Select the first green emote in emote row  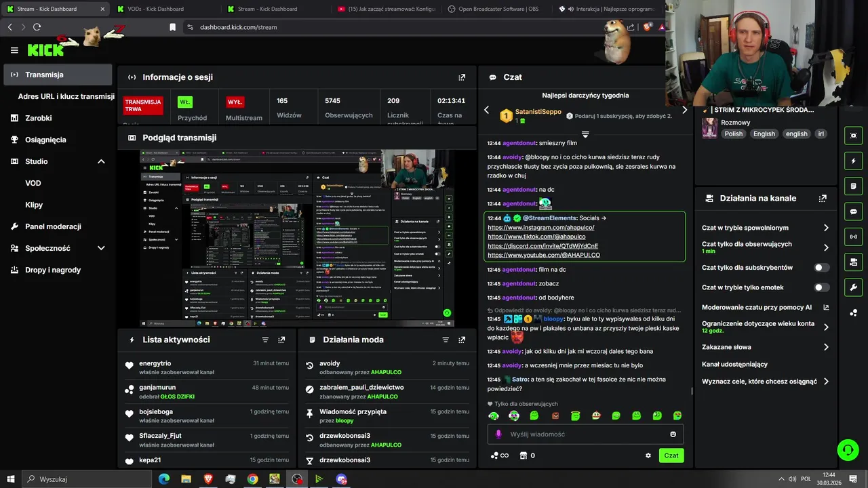pos(494,415)
